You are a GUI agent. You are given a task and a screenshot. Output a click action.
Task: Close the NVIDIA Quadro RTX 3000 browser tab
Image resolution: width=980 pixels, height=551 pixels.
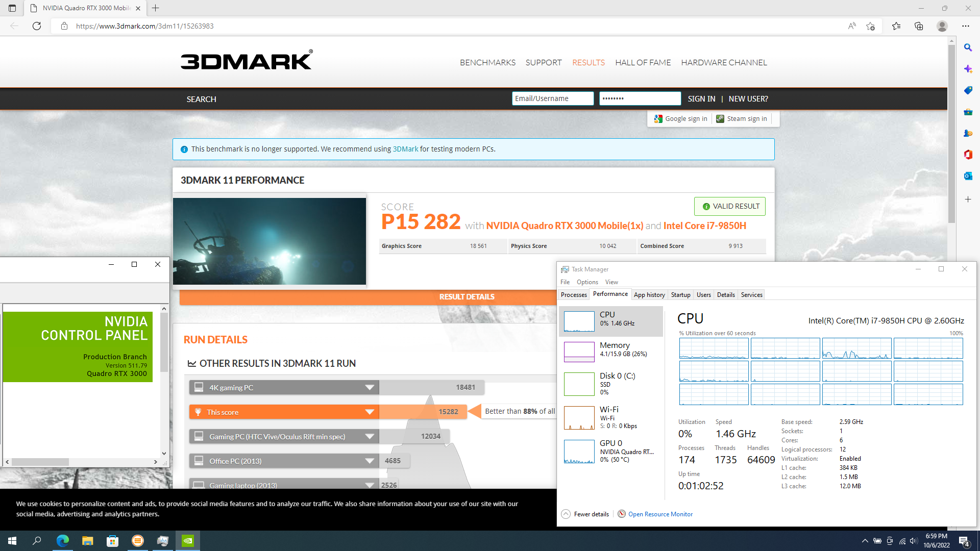(138, 8)
